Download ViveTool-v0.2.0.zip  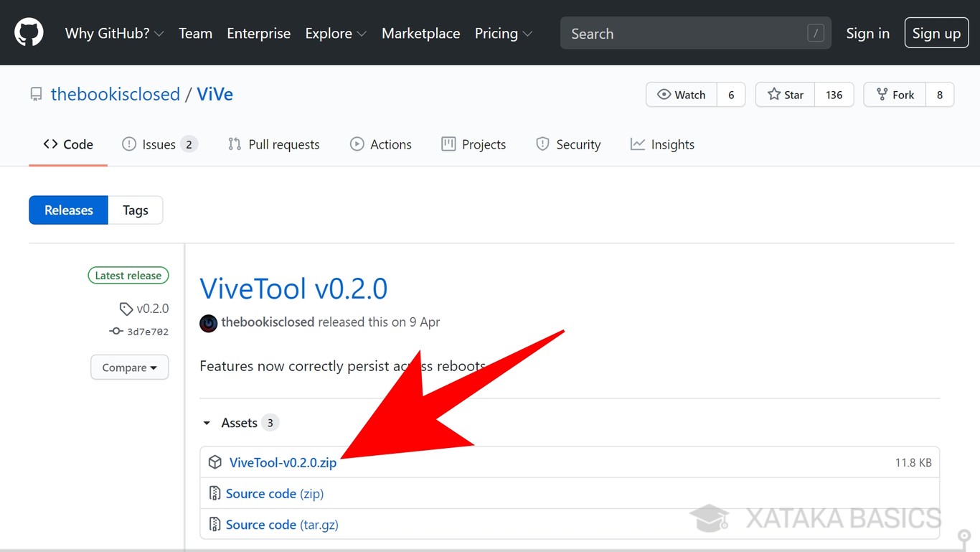point(283,463)
